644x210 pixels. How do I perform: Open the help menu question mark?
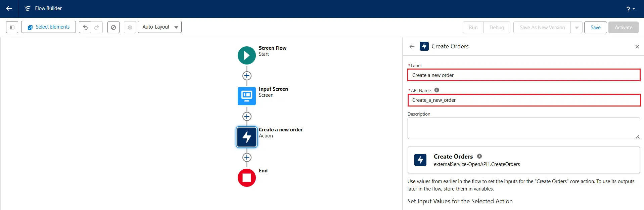[x=630, y=9]
